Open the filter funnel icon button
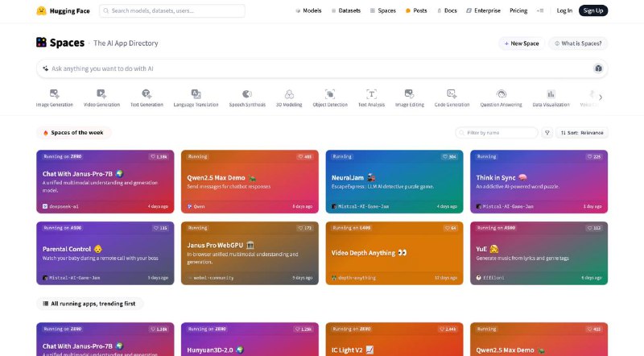This screenshot has width=644, height=356. click(x=547, y=133)
